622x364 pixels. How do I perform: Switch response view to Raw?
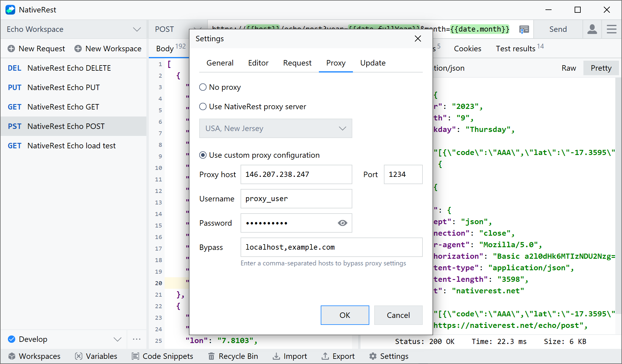(x=569, y=68)
